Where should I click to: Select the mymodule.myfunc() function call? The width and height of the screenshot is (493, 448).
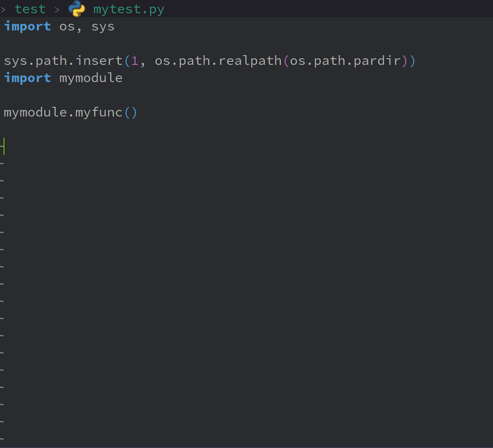tap(70, 112)
